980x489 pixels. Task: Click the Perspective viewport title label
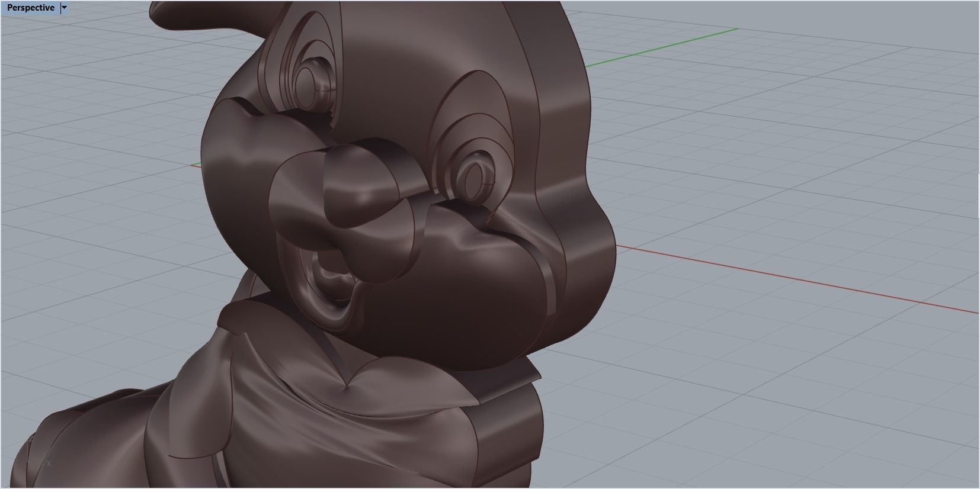coord(30,8)
